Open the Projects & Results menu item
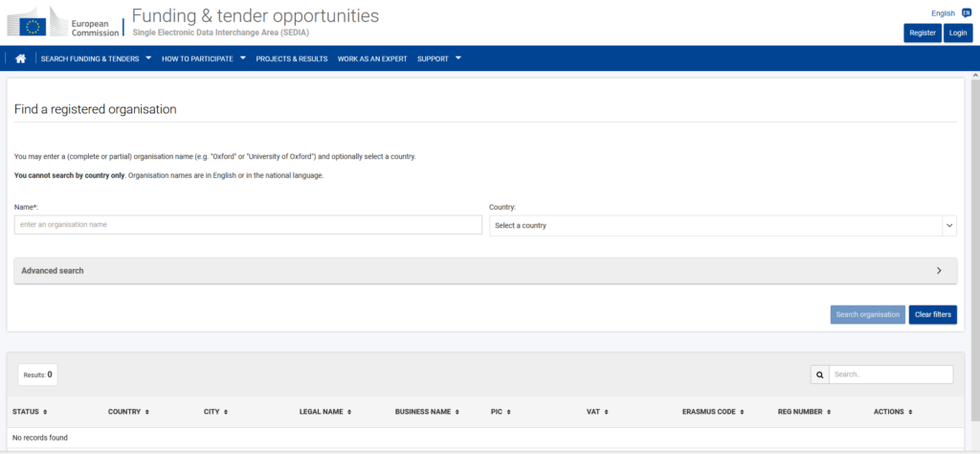Viewport: 980px width, 454px height. pyautogui.click(x=291, y=58)
